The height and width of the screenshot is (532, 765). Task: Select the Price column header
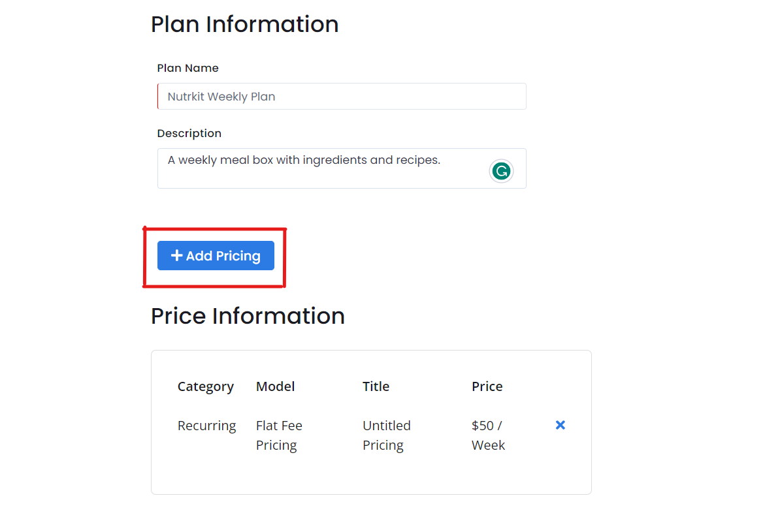(487, 386)
